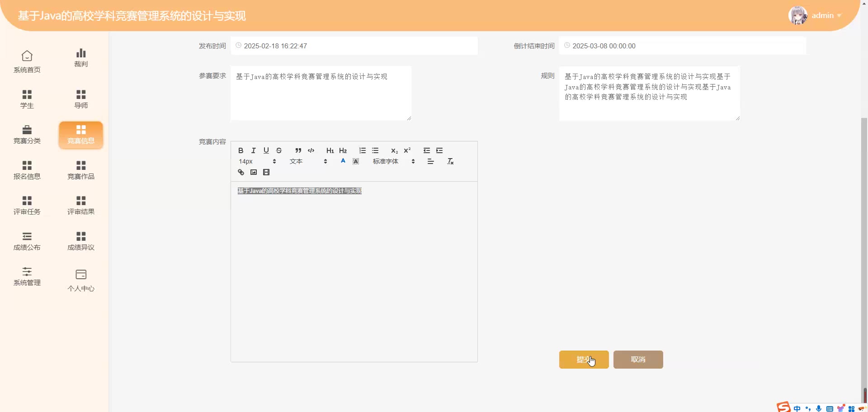Open the blue text color picker
This screenshot has width=868, height=412.
(x=343, y=161)
